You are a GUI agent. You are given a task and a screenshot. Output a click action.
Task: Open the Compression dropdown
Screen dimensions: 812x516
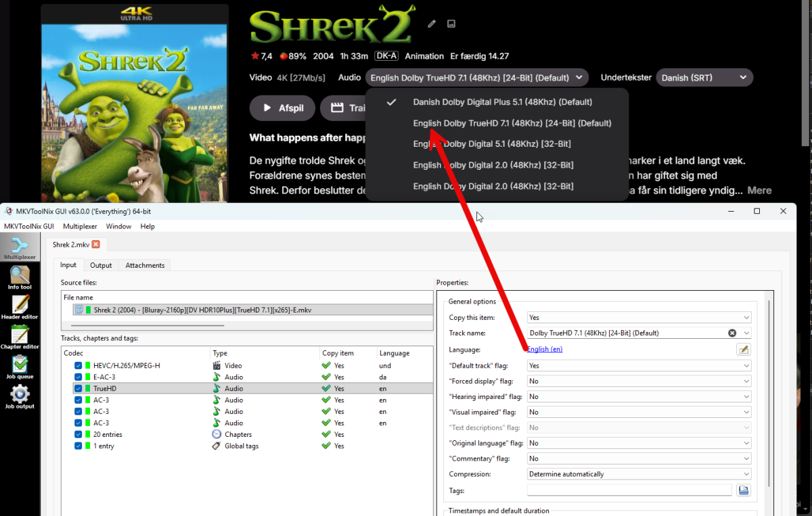pyautogui.click(x=639, y=475)
